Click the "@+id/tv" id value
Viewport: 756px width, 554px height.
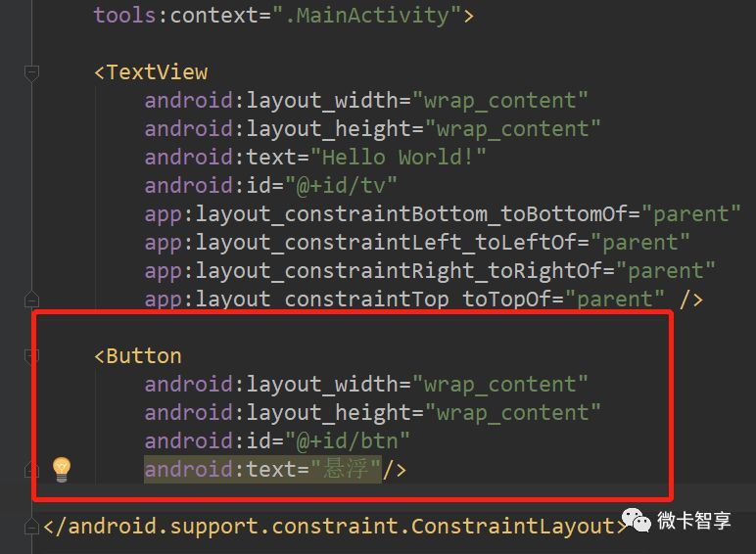pos(341,185)
